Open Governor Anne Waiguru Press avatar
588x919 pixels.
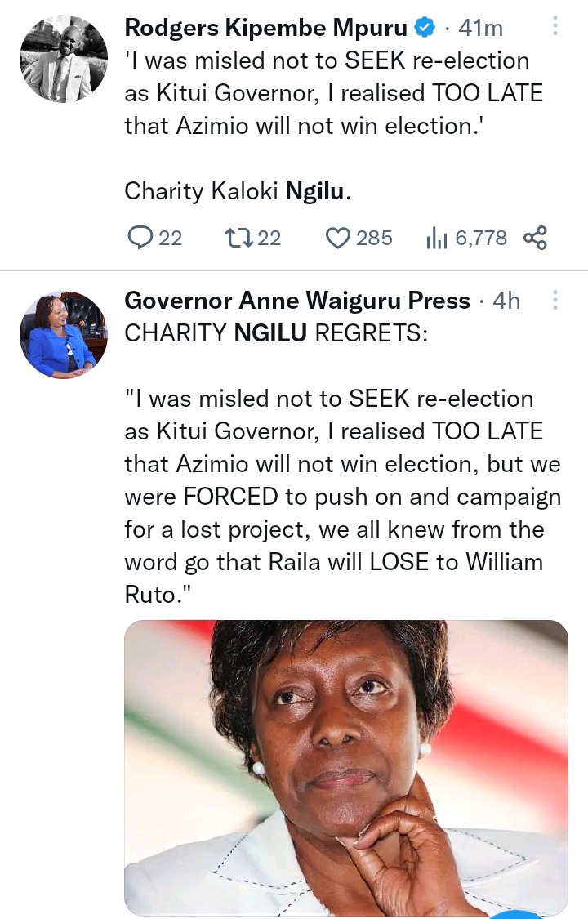(x=64, y=334)
